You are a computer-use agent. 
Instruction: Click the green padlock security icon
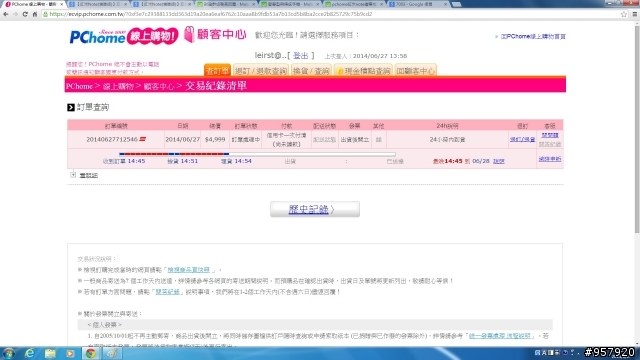point(45,14)
